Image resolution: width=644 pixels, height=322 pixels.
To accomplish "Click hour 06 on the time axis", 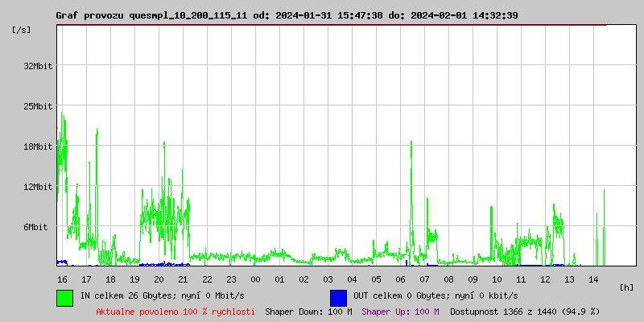I will point(400,279).
